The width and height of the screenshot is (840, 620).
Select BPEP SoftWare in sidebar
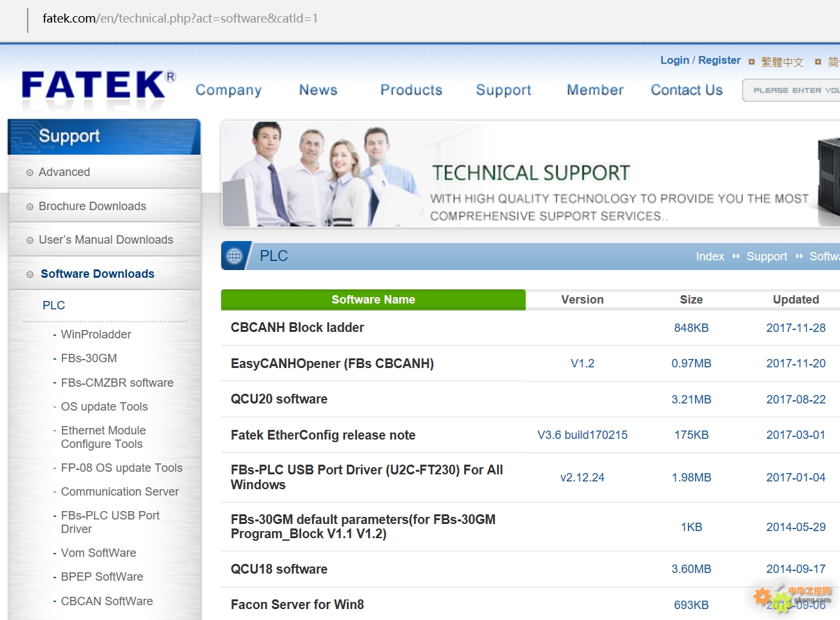click(x=102, y=577)
